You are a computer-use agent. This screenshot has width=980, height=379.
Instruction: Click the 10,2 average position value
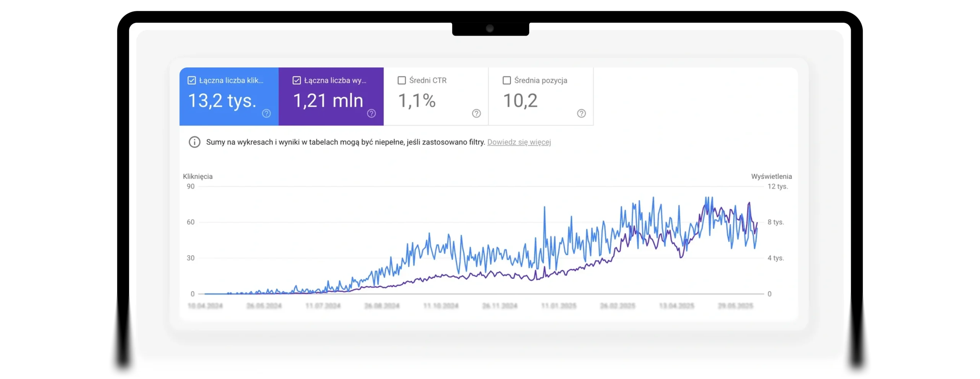[x=520, y=101]
